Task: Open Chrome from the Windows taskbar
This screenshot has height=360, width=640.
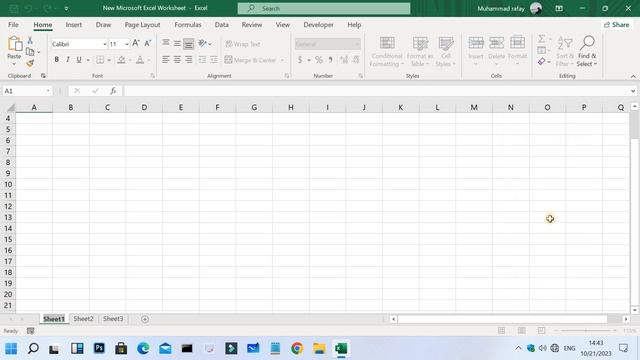Action: 297,348
